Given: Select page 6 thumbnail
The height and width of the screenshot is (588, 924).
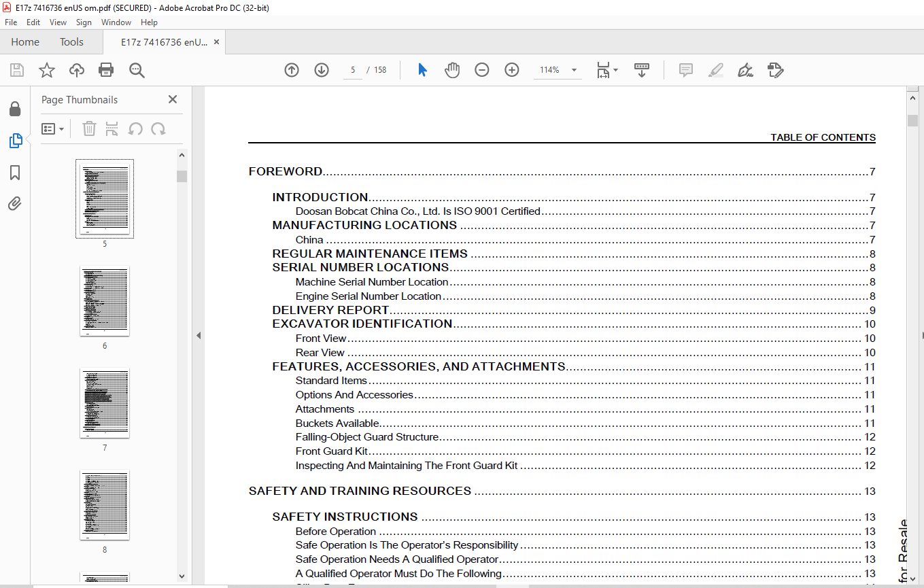Looking at the screenshot, I should 105,301.
